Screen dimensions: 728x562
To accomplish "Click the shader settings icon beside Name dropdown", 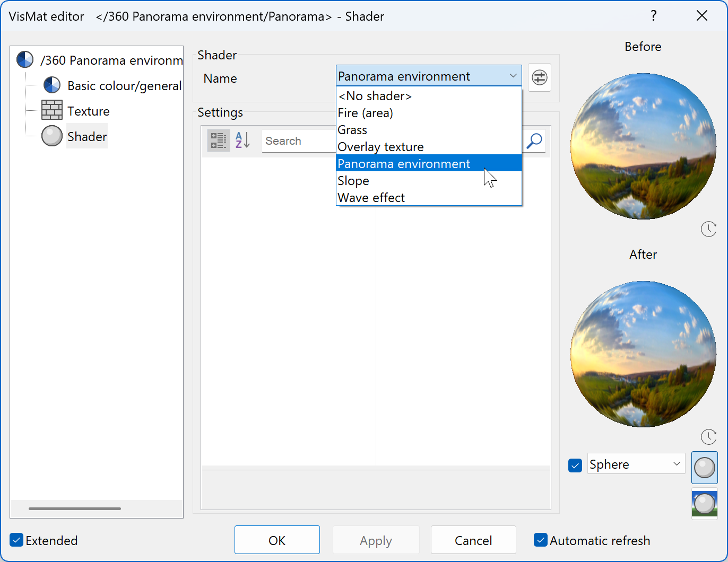I will (539, 77).
